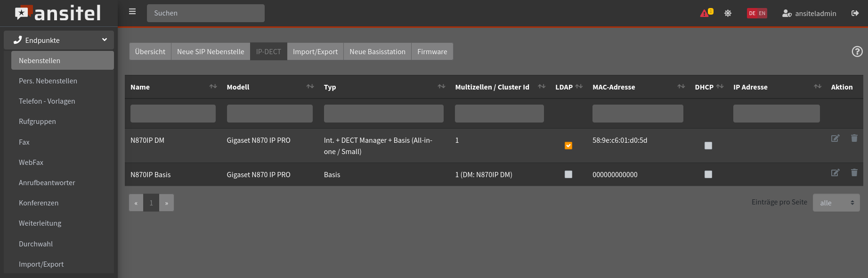Delete the N870IP DM entry
Screen dimensions: 868x278
point(854,139)
